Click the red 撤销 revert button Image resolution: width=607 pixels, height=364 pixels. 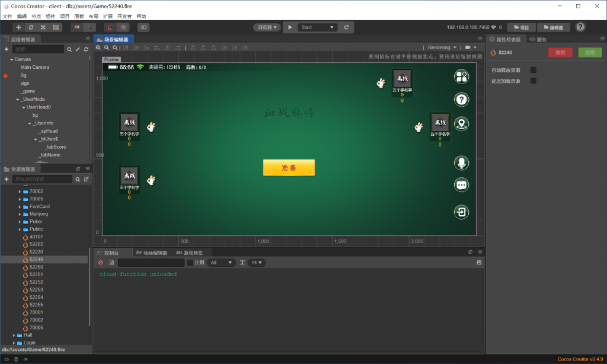click(x=560, y=52)
